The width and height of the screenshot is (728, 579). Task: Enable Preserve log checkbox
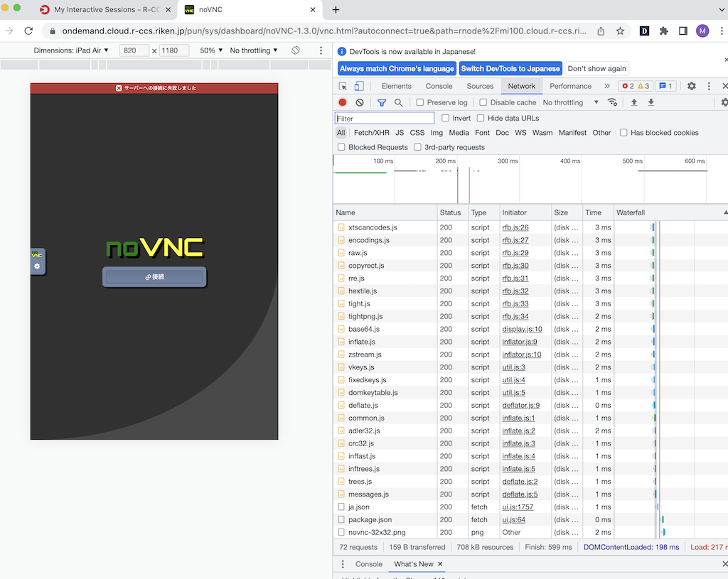(x=419, y=102)
